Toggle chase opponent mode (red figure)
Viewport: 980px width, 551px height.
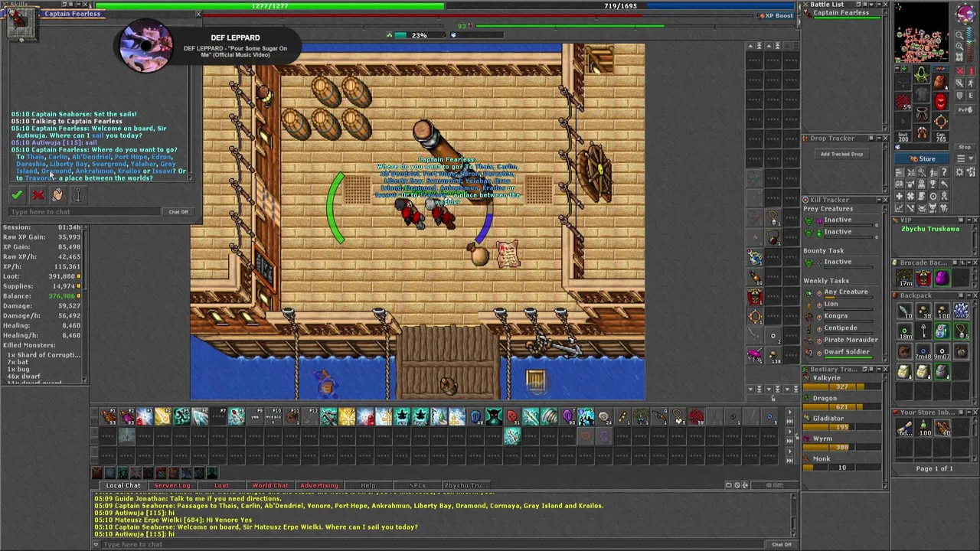pyautogui.click(x=972, y=70)
